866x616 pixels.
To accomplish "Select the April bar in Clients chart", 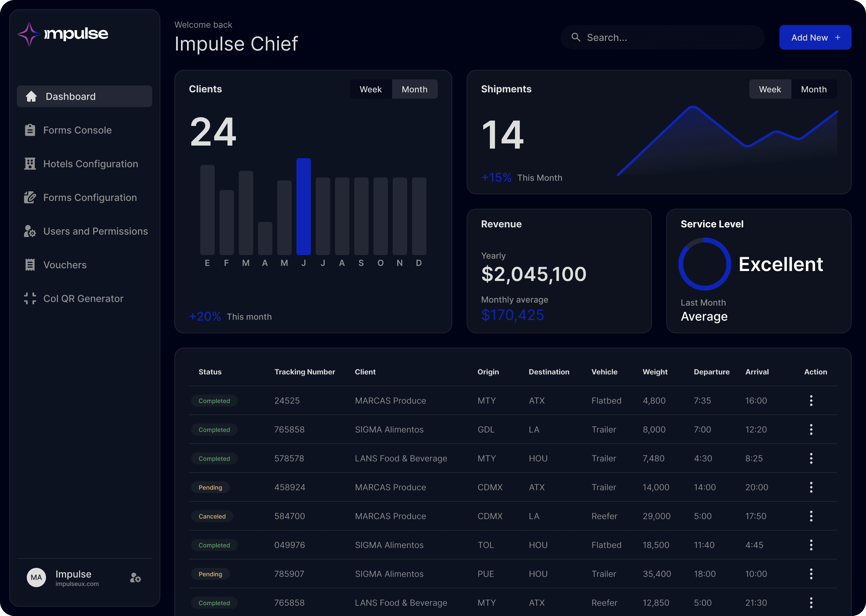I will point(265,238).
